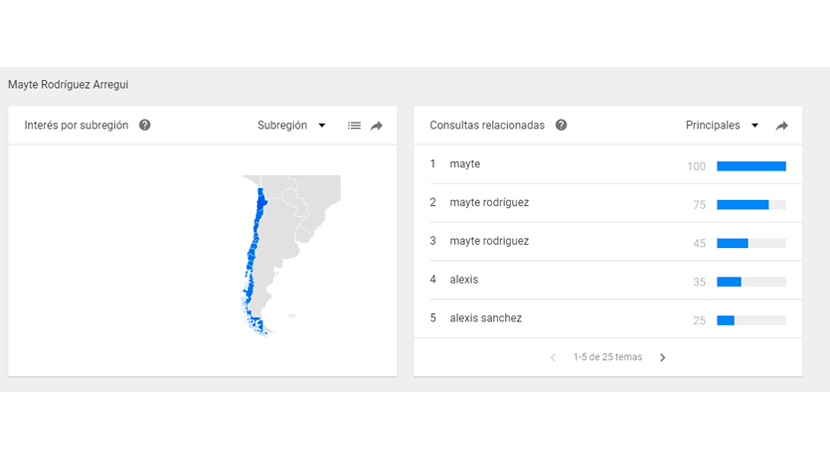Share the Interés por subregión card

(377, 126)
